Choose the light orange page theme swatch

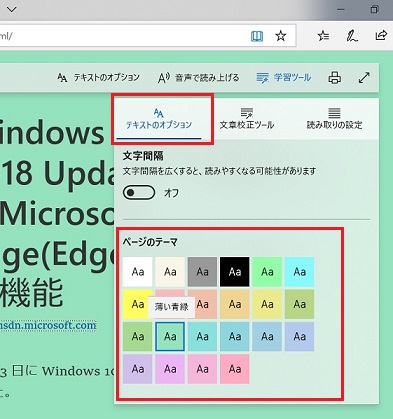point(235,304)
